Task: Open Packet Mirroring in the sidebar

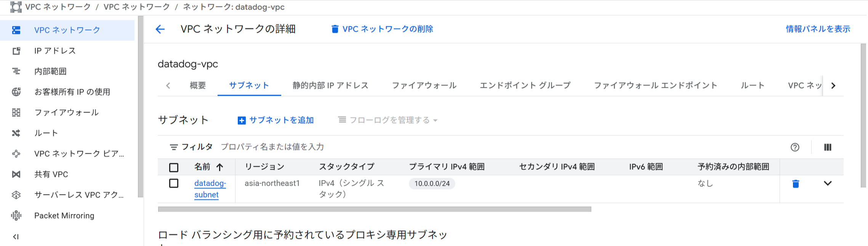Action: coord(64,215)
